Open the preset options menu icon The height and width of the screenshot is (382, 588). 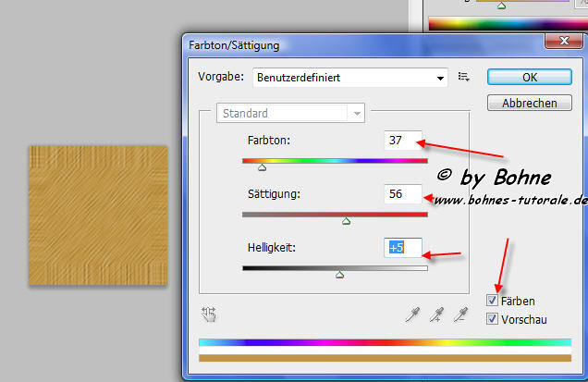464,78
